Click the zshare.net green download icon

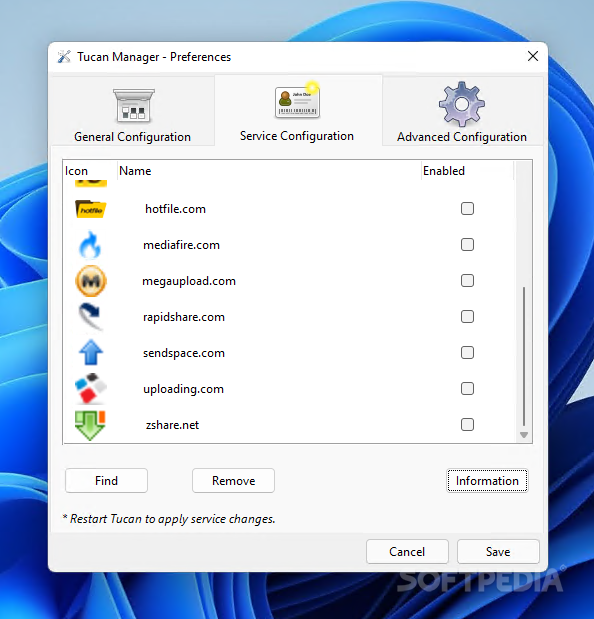coord(90,426)
